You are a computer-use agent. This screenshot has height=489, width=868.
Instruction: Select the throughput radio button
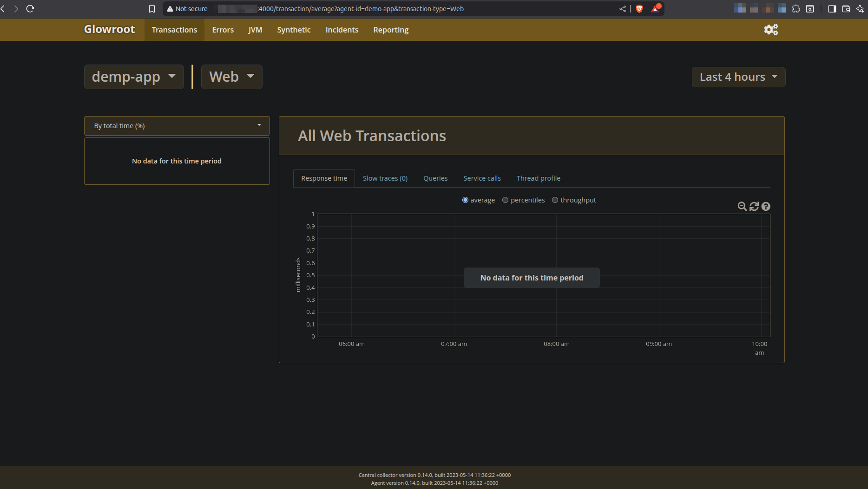point(555,200)
